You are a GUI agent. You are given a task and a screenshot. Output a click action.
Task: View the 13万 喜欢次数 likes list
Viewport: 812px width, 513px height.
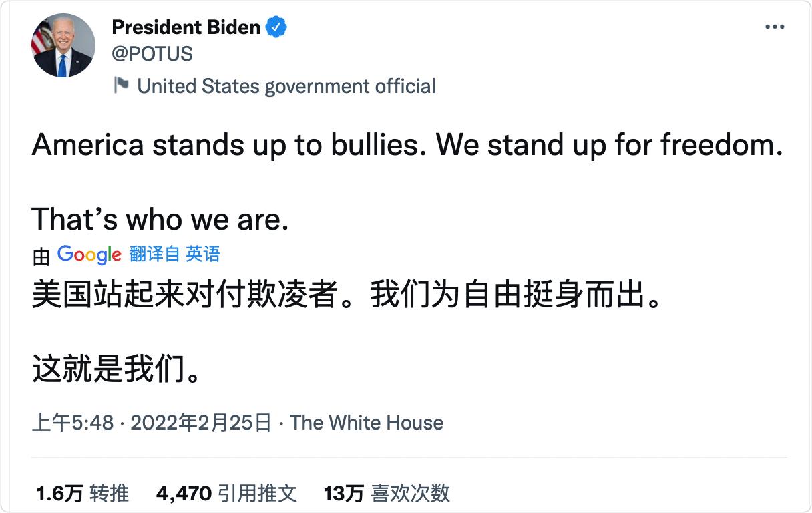(x=387, y=494)
